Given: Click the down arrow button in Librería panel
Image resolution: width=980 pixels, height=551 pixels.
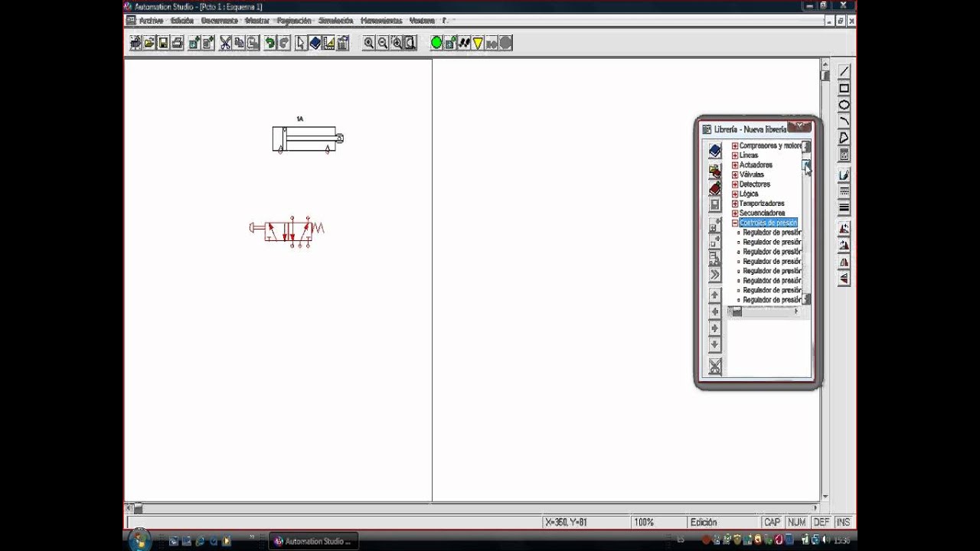Looking at the screenshot, I should coord(714,345).
